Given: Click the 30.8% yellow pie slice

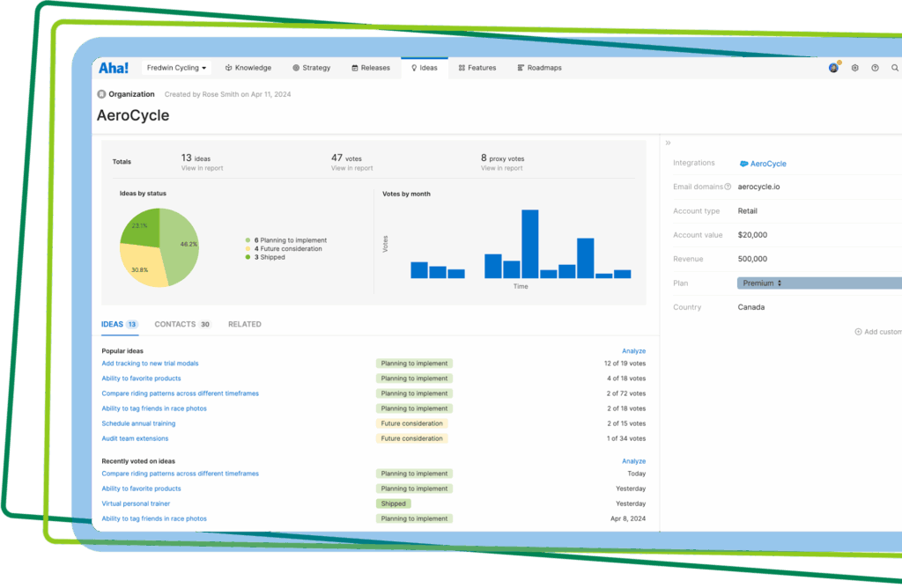Looking at the screenshot, I should [141, 266].
